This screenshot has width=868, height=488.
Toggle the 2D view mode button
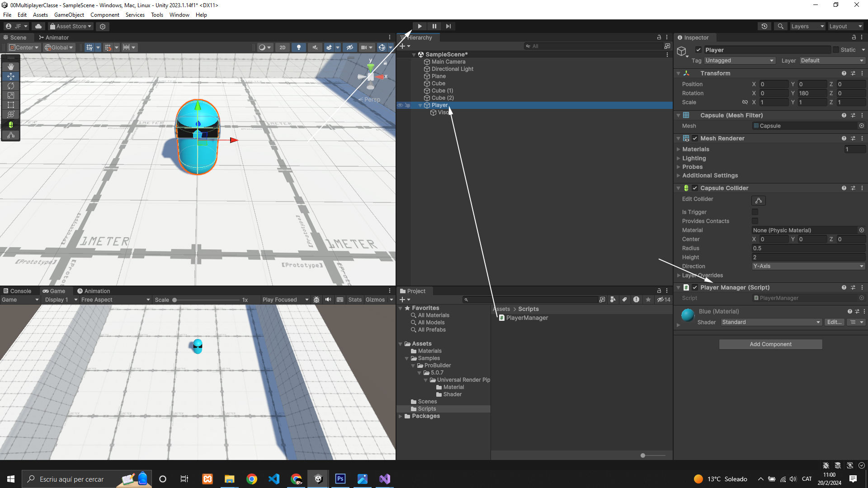pyautogui.click(x=283, y=47)
